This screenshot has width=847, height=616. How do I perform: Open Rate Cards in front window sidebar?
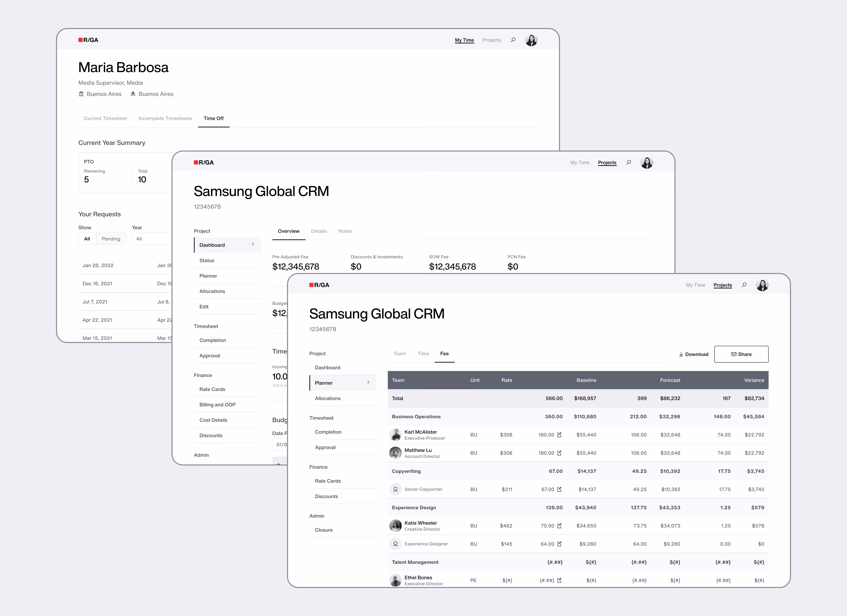[328, 481]
